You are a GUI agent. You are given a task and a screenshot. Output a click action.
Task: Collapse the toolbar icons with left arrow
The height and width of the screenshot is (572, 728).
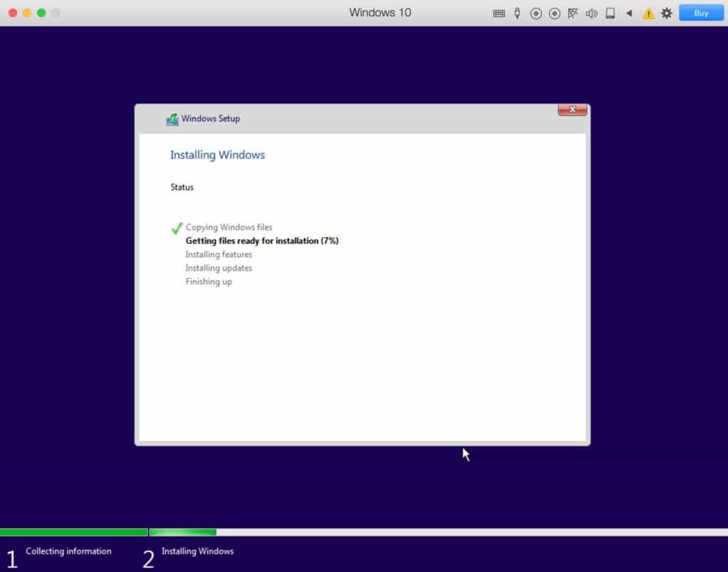coord(629,13)
